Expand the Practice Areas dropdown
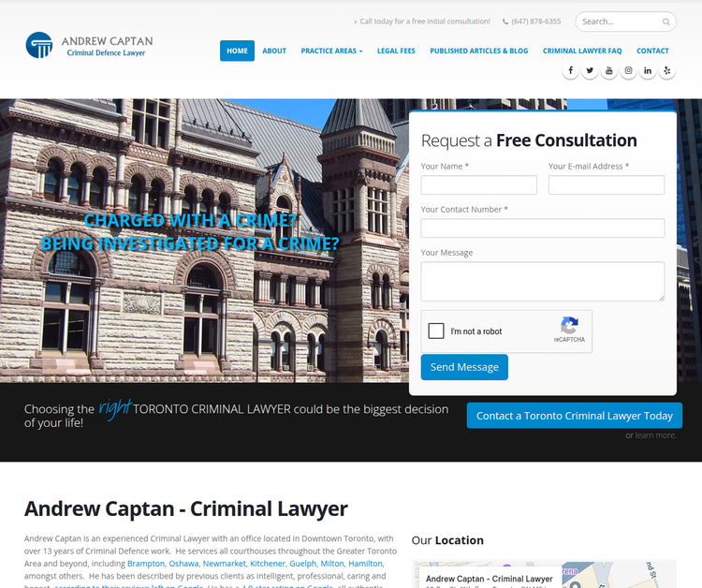This screenshot has height=588, width=702. coord(331,51)
